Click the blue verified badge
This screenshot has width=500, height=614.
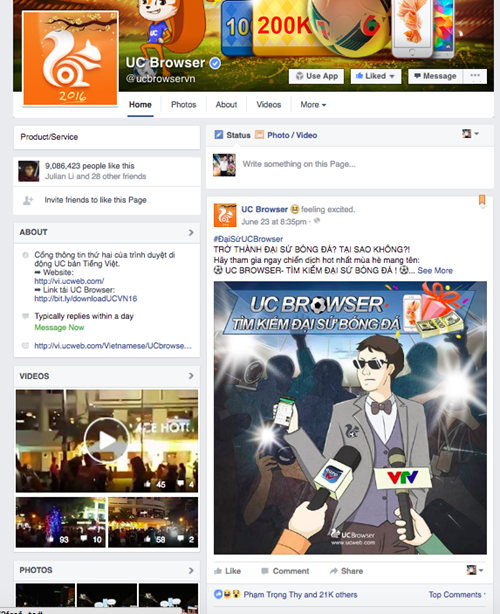pyautogui.click(x=215, y=63)
